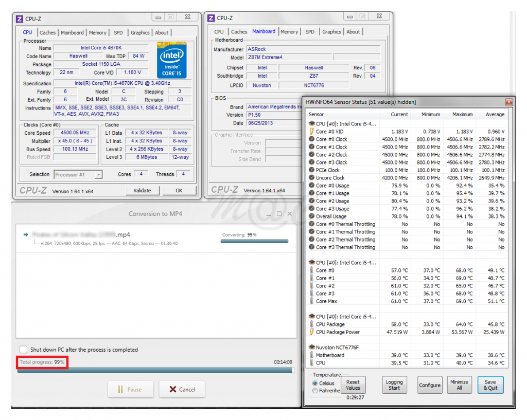Switch to Memory tab in the Mainboard CPU-Z window
527x420 pixels.
[289, 32]
